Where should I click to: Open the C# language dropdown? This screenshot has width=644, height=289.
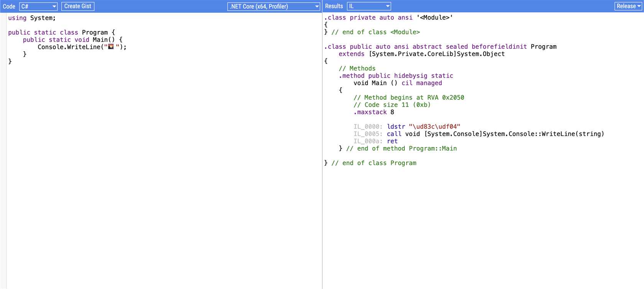click(38, 7)
